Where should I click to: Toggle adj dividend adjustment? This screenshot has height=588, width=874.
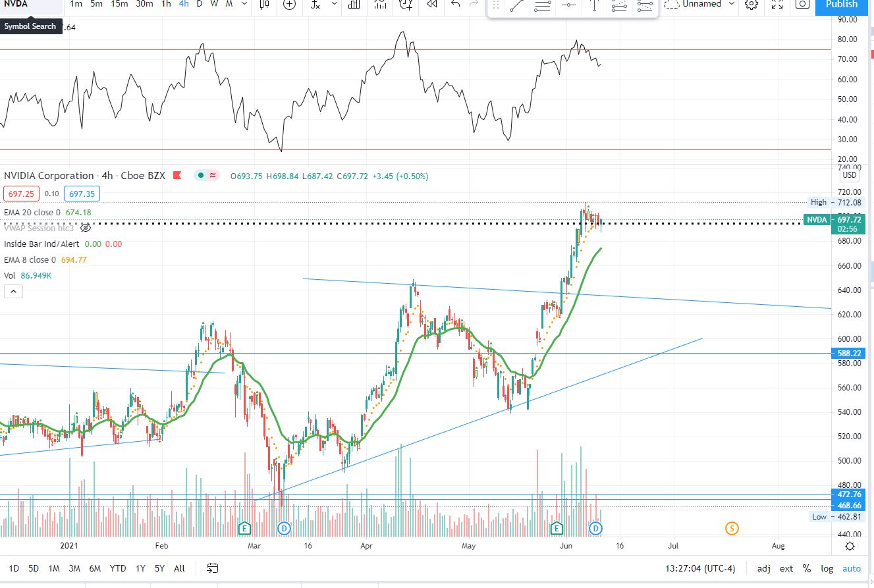(x=763, y=568)
